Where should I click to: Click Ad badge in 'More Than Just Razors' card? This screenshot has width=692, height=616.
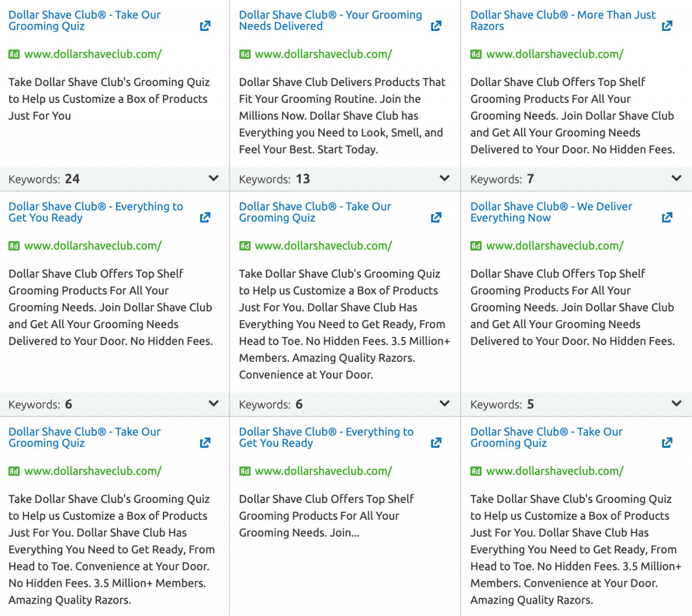(x=476, y=54)
